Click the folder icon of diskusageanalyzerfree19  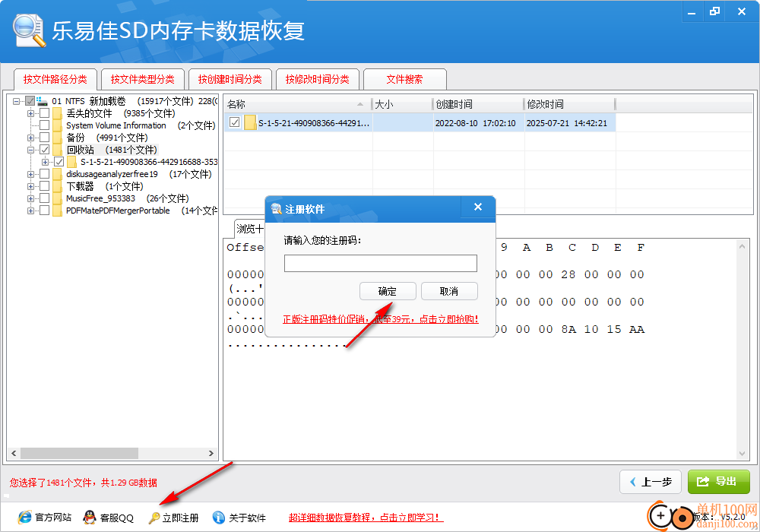[x=58, y=174]
